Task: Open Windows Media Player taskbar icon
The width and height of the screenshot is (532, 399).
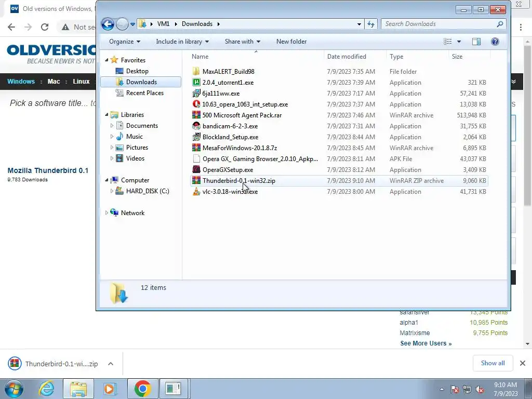Action: coord(110,389)
